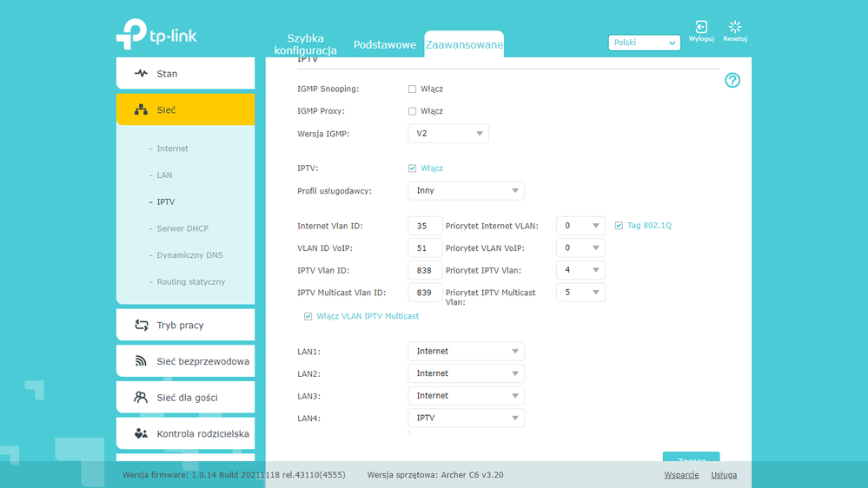
Task: Switch to Szybka konfiguracja tab
Action: [x=305, y=44]
